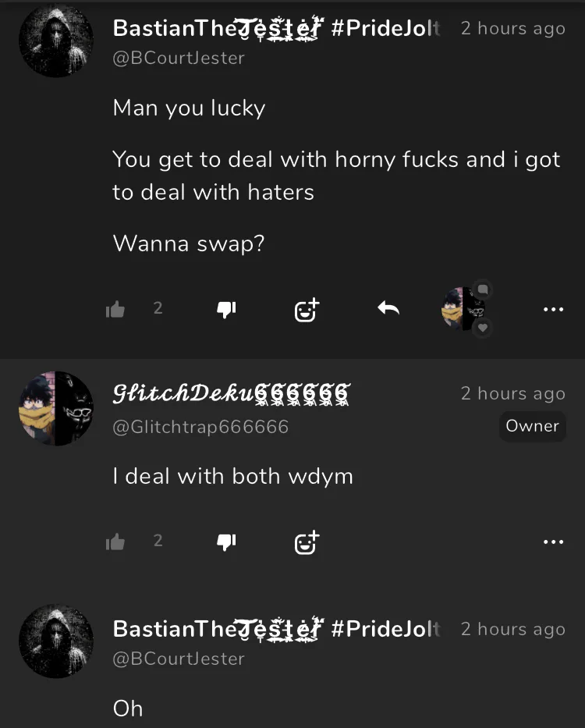Screen dimensions: 585x728
Task: Open GlitchDeku666666's profile picture
Action: point(56,409)
